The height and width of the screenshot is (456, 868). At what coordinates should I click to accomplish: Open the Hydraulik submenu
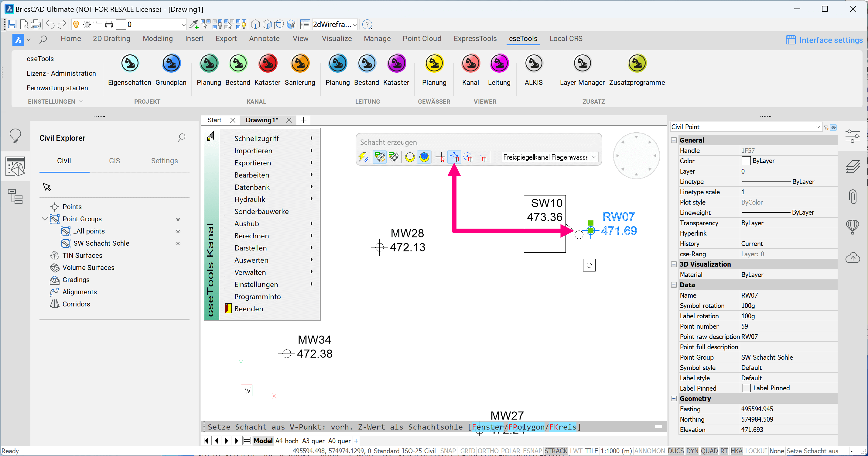(x=250, y=199)
